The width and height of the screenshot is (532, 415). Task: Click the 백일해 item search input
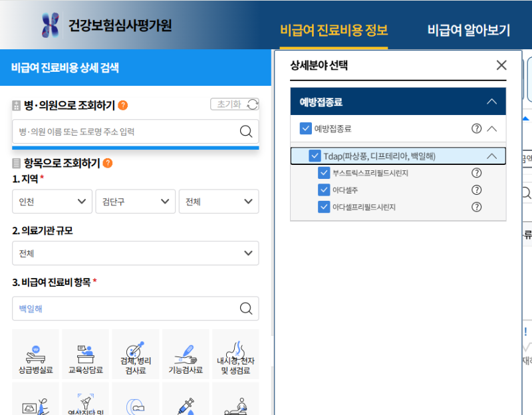click(136, 309)
